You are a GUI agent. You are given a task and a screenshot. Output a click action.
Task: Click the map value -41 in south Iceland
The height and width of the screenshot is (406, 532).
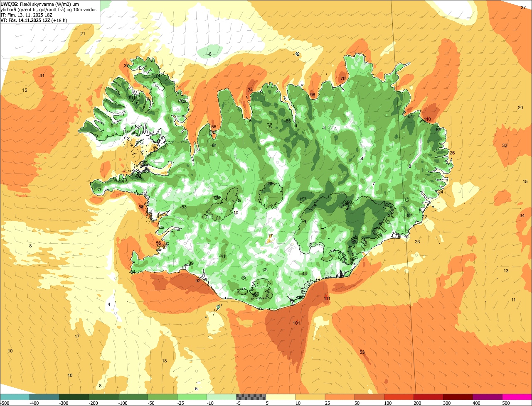(x=222, y=256)
